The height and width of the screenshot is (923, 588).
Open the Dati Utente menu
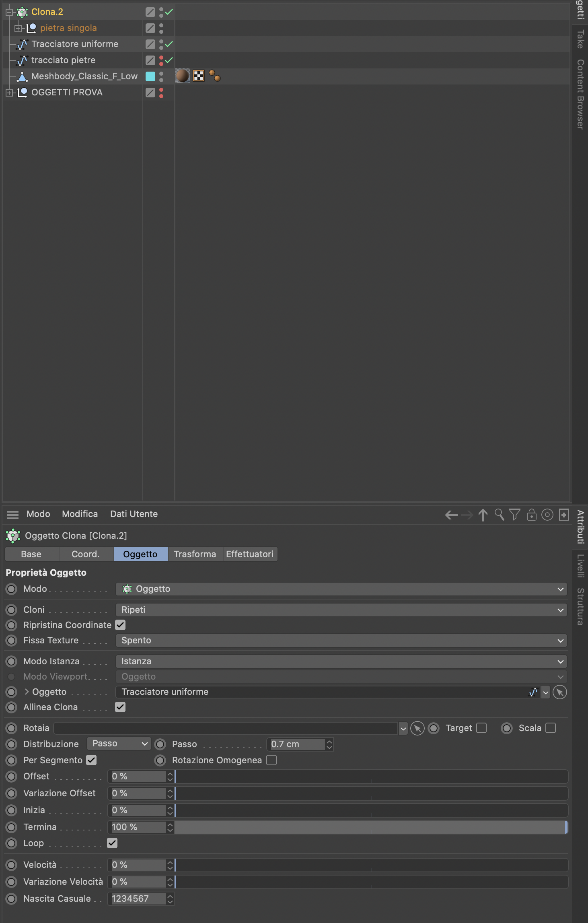[x=134, y=514]
